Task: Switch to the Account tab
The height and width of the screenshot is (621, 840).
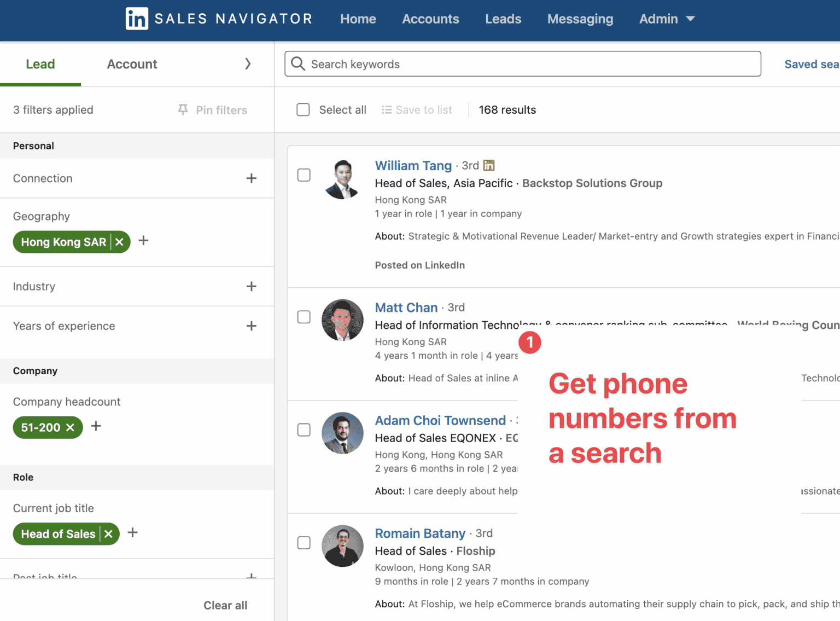Action: point(131,64)
